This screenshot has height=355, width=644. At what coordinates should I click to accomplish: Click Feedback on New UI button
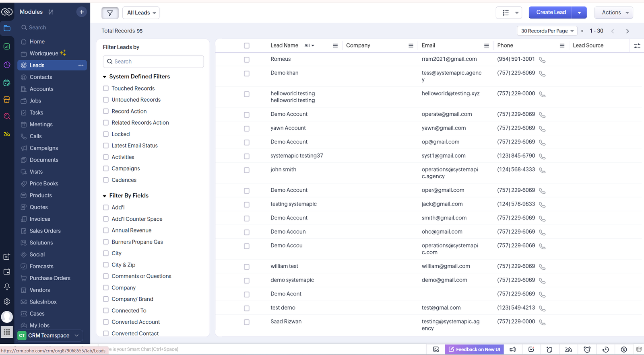(x=474, y=349)
